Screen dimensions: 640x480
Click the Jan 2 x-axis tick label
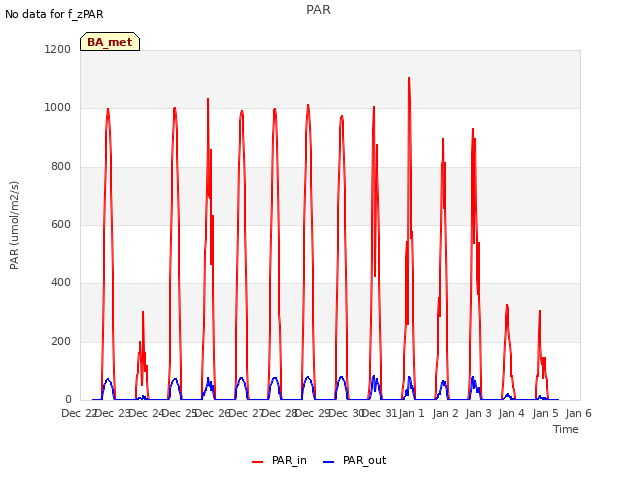[445, 413]
